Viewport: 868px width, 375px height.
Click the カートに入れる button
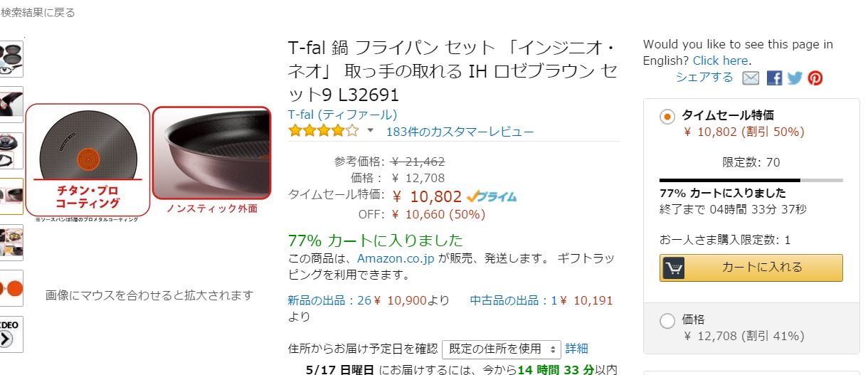(x=751, y=268)
